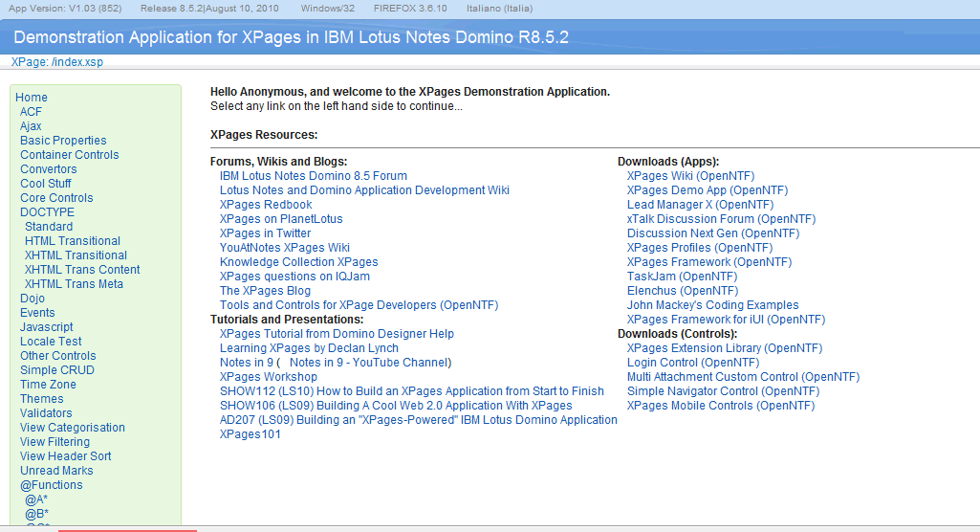Select the DOCTYPE menu entry

point(47,212)
